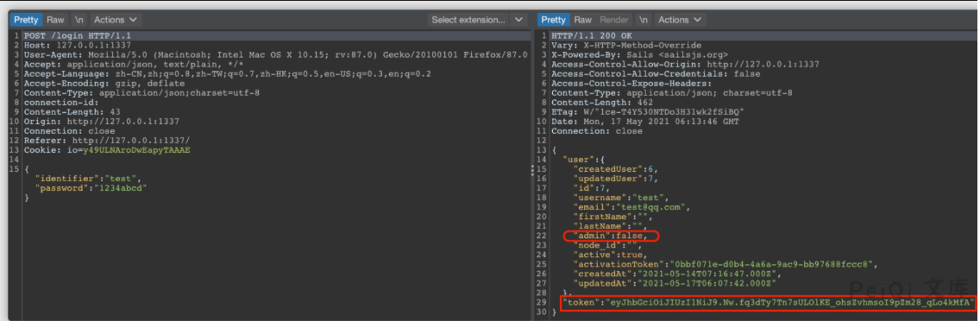
Task: Click the POST /login HTTP/1.1 request line
Action: coord(78,36)
